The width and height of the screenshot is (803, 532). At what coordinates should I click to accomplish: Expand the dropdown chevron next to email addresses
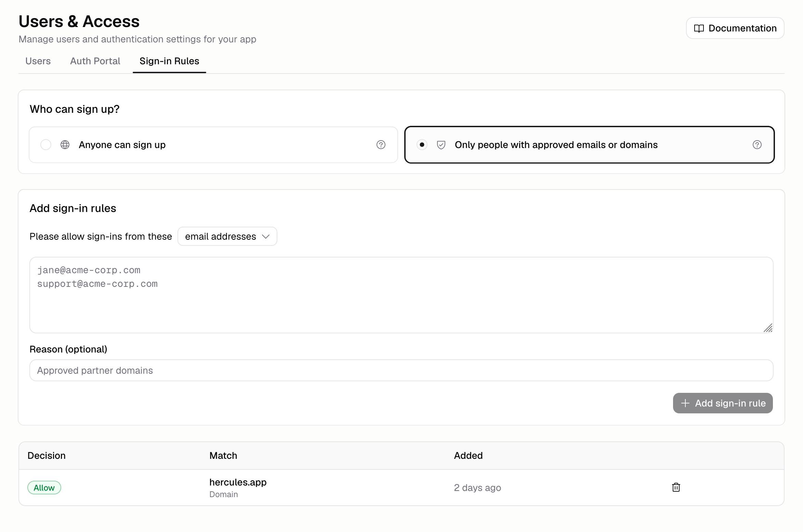[x=266, y=236]
